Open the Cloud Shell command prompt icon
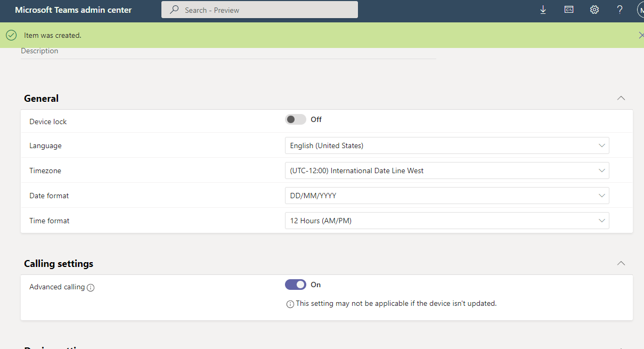This screenshot has width=644, height=349. tap(569, 10)
